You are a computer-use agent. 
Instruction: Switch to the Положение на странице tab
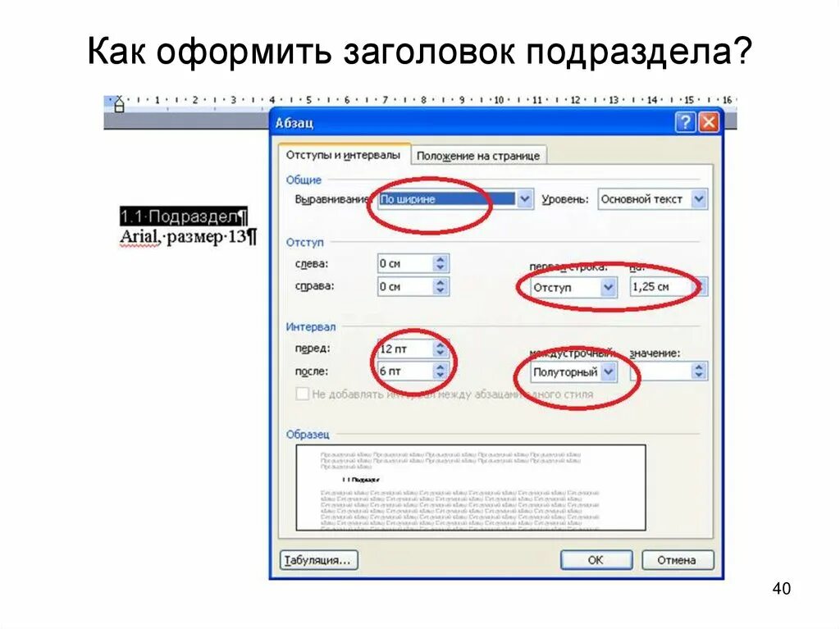pos(478,156)
